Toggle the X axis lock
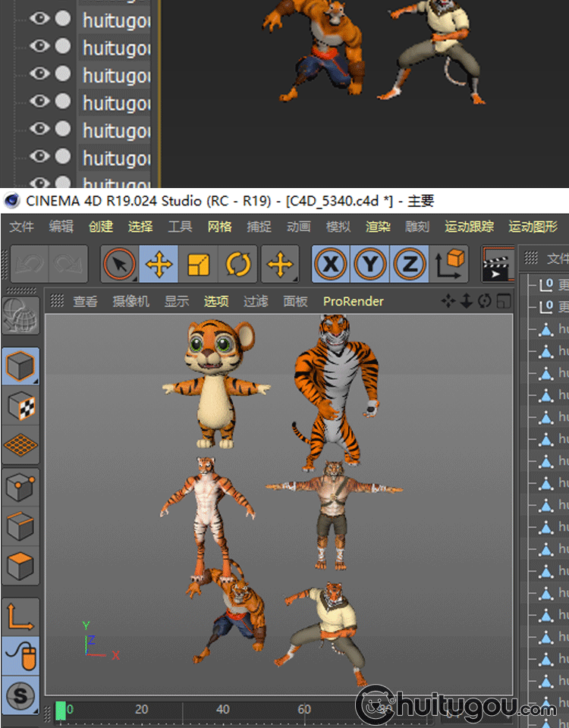 pyautogui.click(x=332, y=265)
